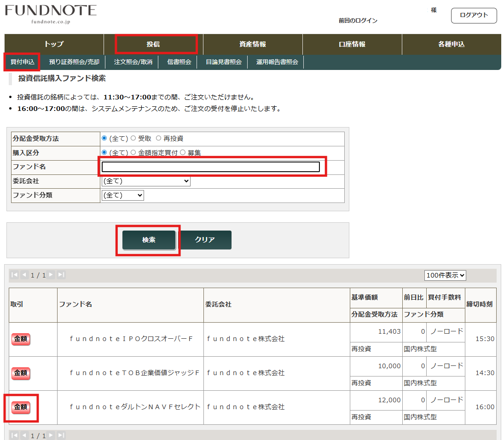The width and height of the screenshot is (504, 440).
Task: Click the ログアウト button
Action: (474, 15)
